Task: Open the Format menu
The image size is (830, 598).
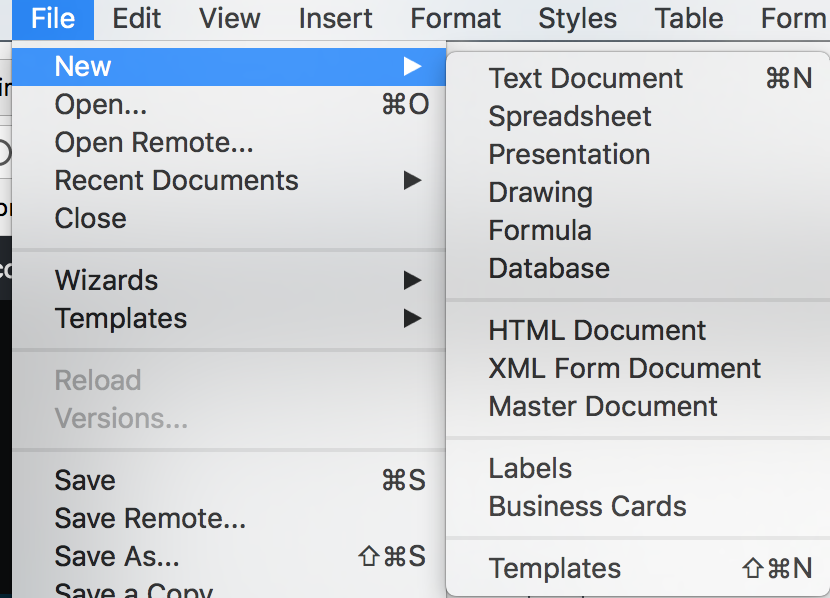Action: click(x=455, y=19)
